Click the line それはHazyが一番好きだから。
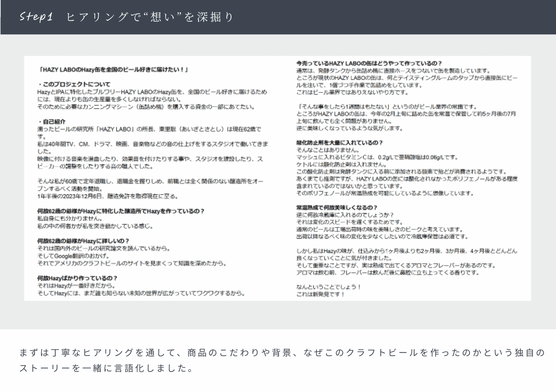 click(76, 286)
